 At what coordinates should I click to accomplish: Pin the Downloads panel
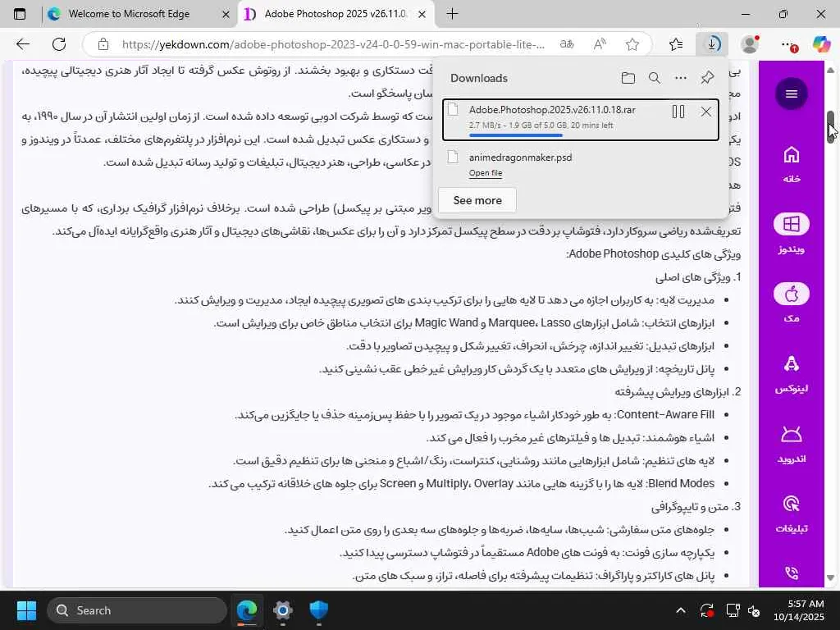707,78
